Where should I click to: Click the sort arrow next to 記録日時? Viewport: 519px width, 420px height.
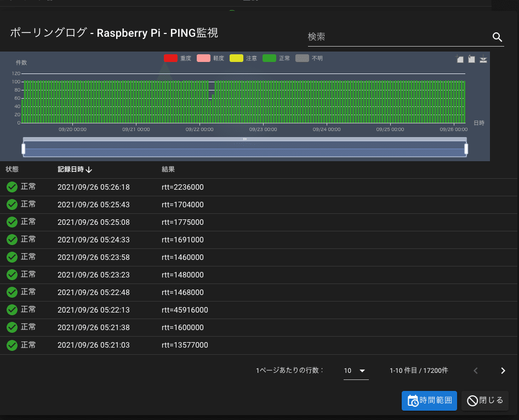(89, 169)
